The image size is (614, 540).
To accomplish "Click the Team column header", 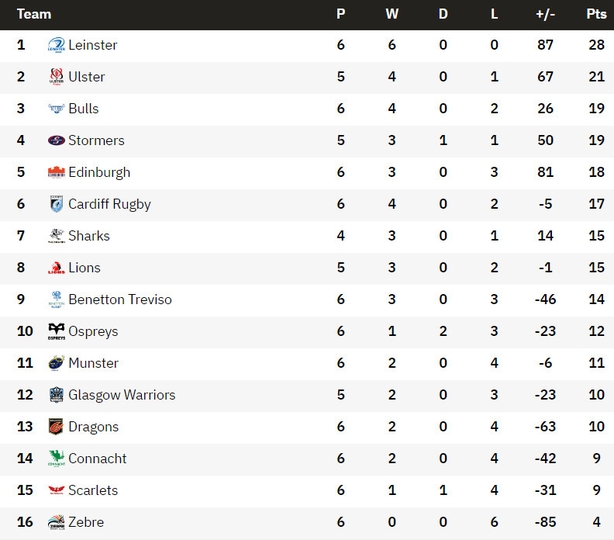I will click(x=34, y=14).
